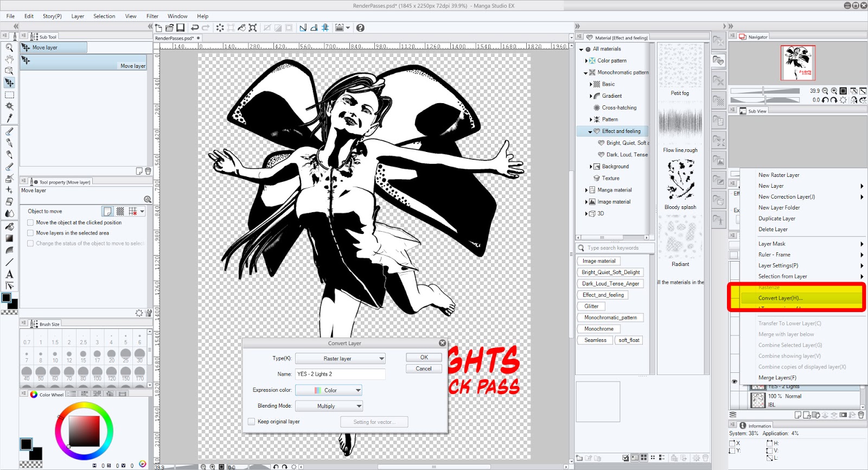This screenshot has height=470, width=868.
Task: Click the Name field in Convert Layer dialog
Action: tap(340, 374)
